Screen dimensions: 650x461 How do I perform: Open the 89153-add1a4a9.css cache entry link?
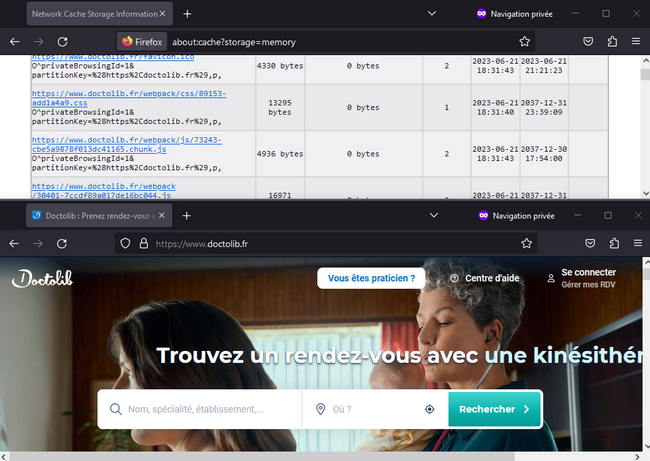pos(129,98)
